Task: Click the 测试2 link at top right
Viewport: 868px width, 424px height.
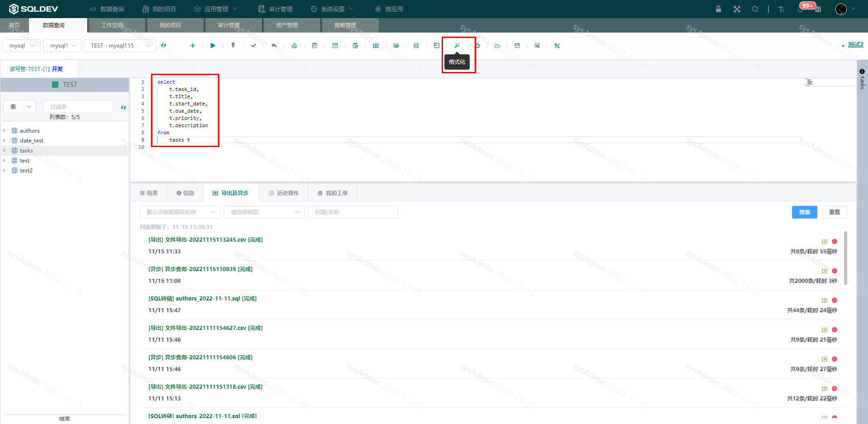Action: click(855, 45)
